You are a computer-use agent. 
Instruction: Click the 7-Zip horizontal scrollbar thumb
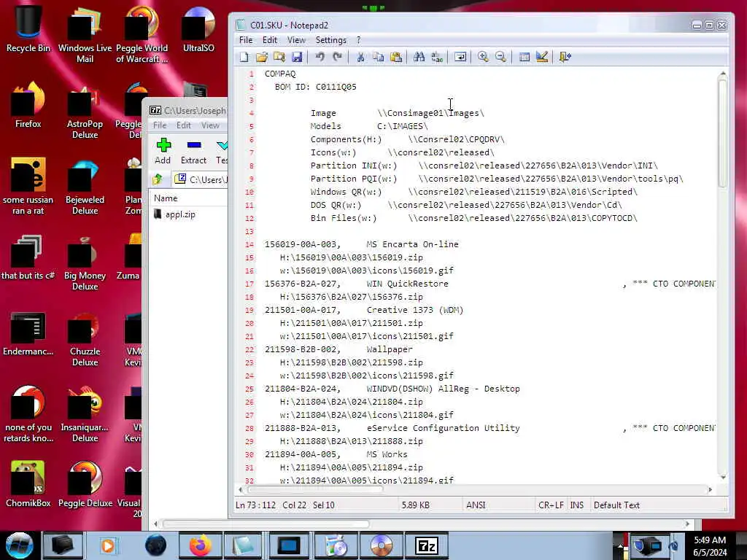point(266,524)
